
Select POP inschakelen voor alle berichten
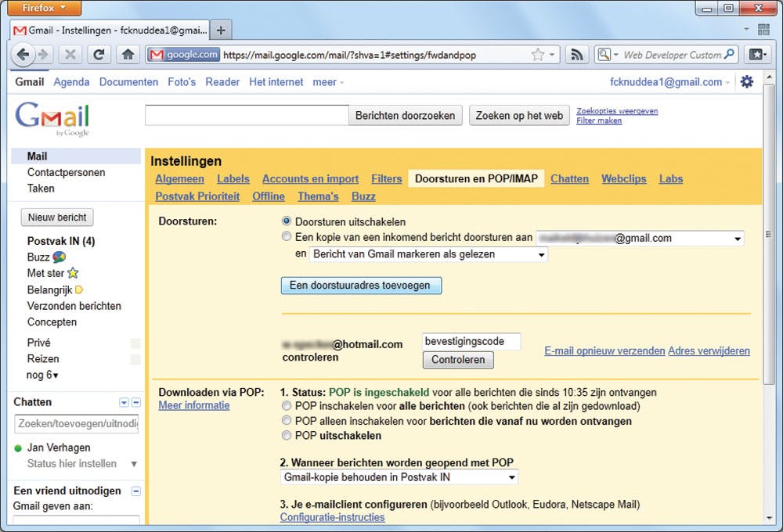click(x=287, y=407)
